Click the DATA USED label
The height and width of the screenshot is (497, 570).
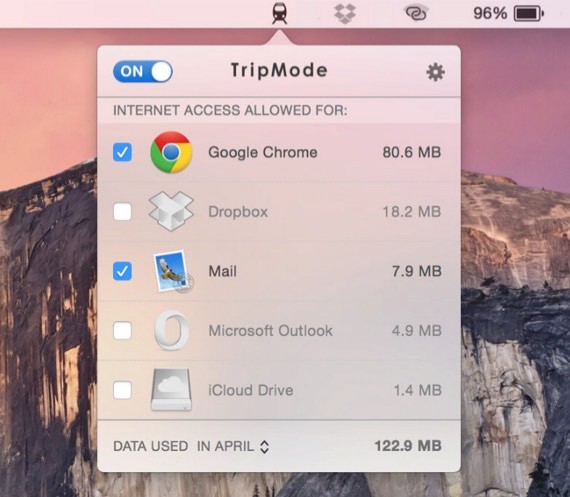(x=150, y=446)
